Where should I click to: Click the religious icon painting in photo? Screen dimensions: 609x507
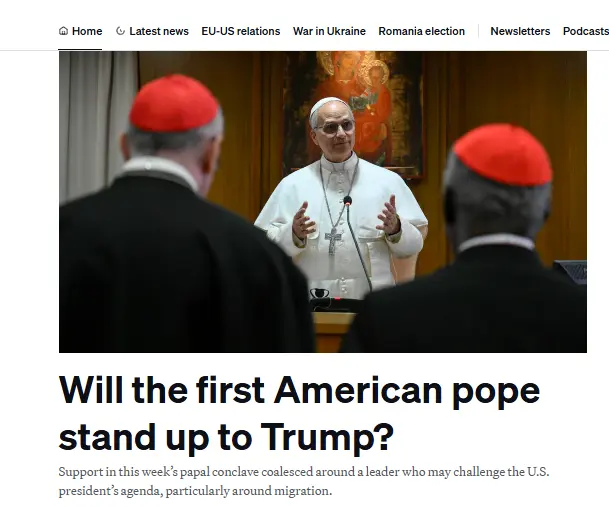tap(353, 113)
